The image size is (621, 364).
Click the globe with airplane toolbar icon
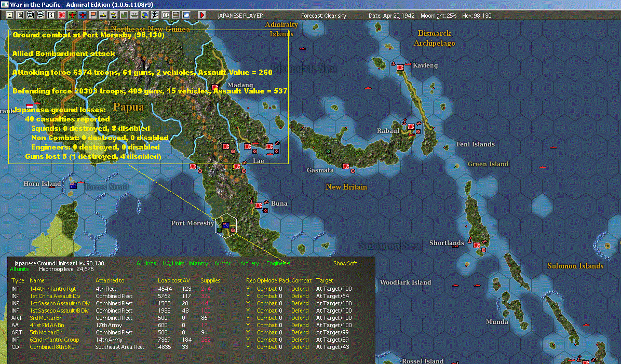pyautogui.click(x=31, y=15)
